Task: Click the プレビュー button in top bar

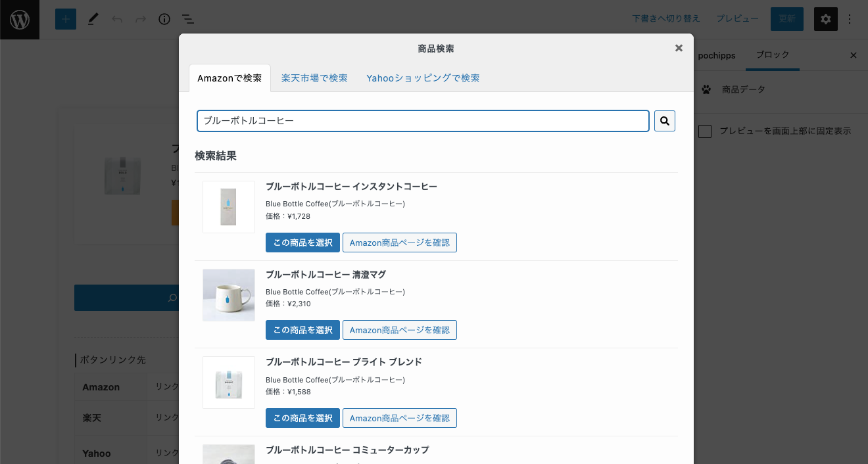Action: coord(737,19)
